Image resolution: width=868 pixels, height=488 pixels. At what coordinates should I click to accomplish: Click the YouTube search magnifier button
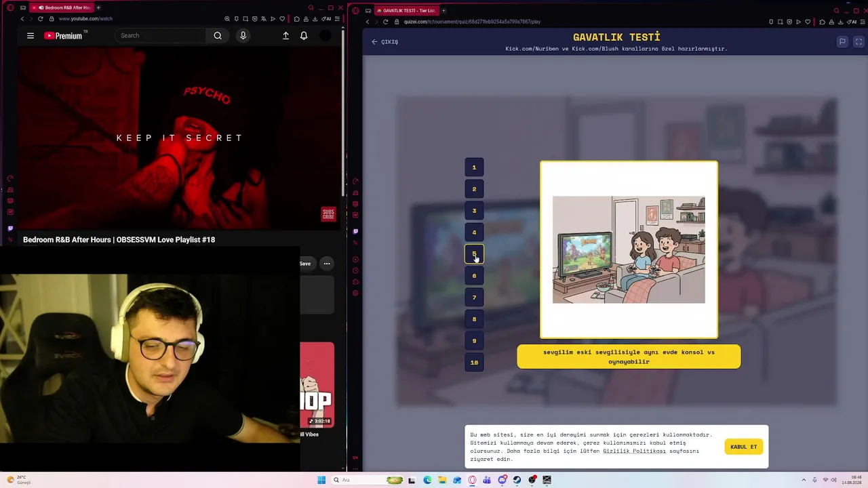coord(218,36)
